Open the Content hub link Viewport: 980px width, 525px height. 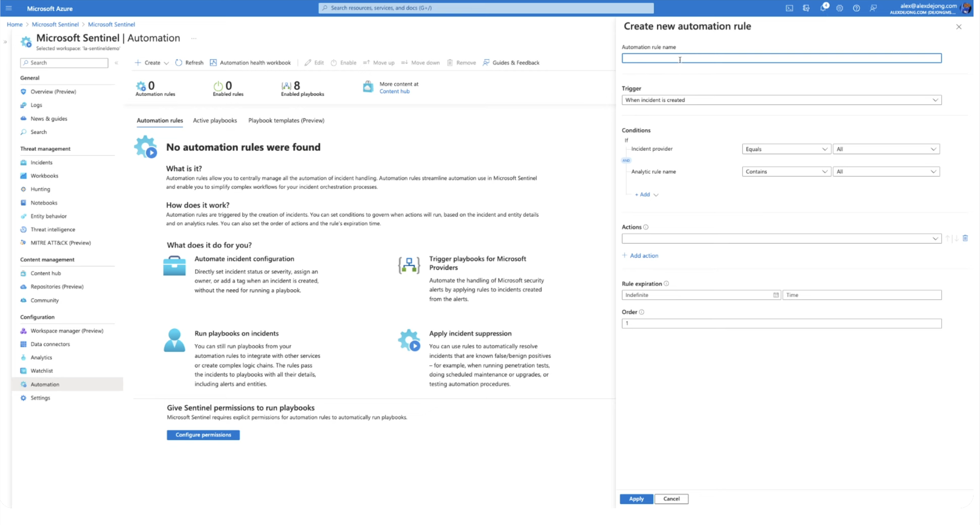pyautogui.click(x=395, y=91)
